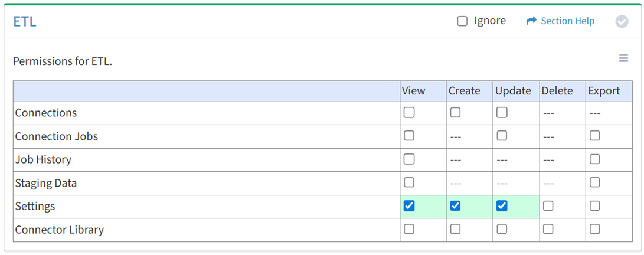Check Delete permission for Settings
Screen dimensions: 644x255
pos(548,206)
